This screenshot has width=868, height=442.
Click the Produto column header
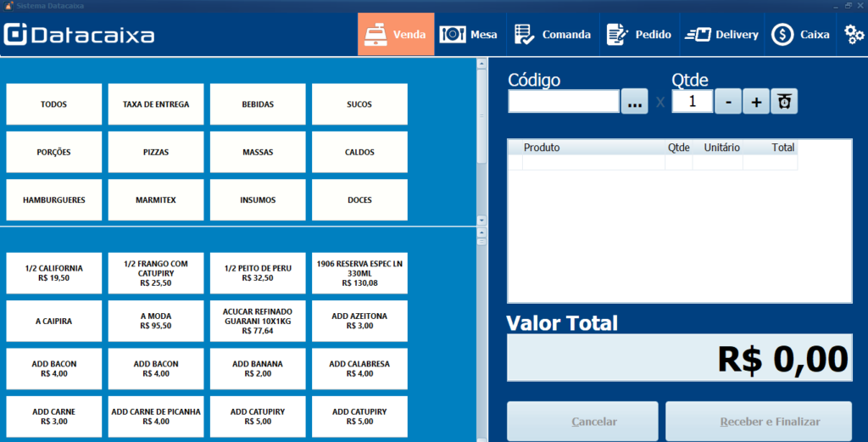click(x=593, y=148)
